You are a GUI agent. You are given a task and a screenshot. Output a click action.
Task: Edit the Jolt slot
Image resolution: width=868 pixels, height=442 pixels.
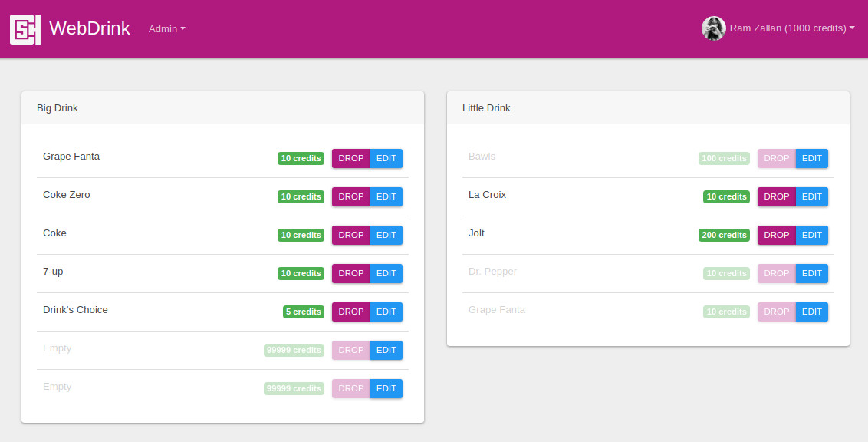tap(812, 235)
